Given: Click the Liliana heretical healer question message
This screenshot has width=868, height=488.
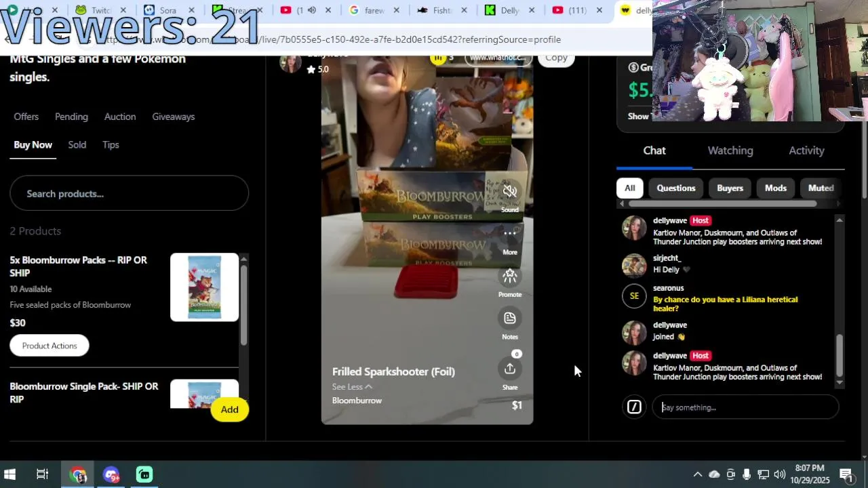Looking at the screenshot, I should click(x=725, y=304).
